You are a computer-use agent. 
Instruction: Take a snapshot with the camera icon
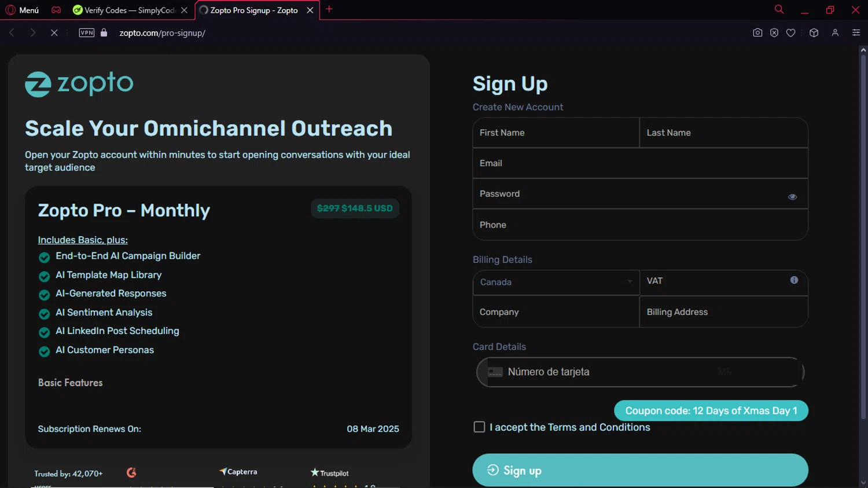(x=757, y=33)
